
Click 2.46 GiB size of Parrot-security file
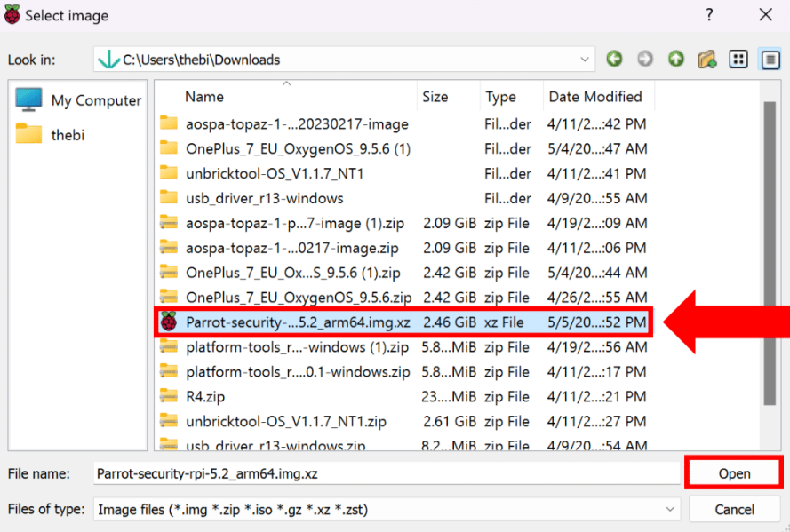pyautogui.click(x=450, y=322)
